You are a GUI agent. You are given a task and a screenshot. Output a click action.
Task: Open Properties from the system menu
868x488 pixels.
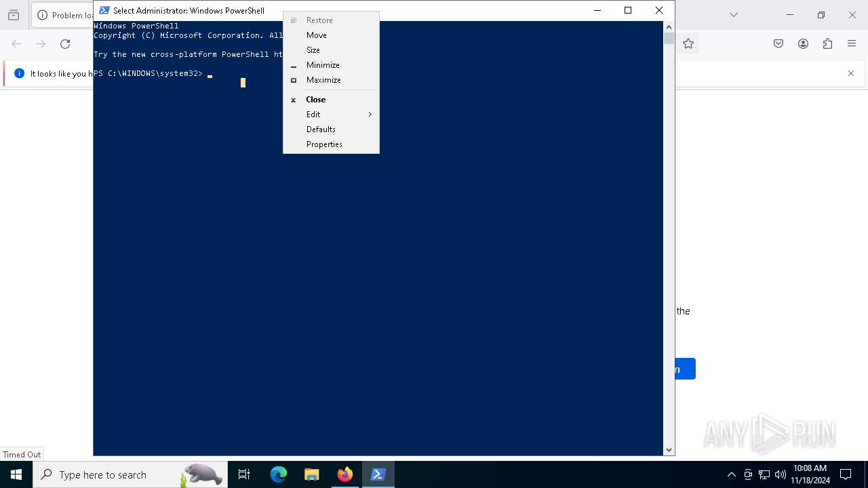331,144
